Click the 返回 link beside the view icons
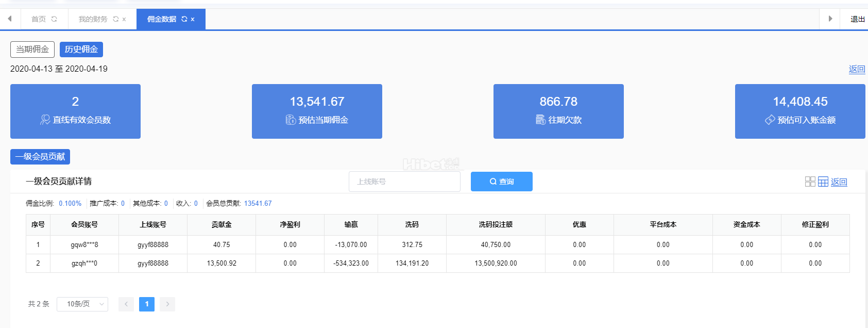The height and width of the screenshot is (328, 868). pos(839,182)
